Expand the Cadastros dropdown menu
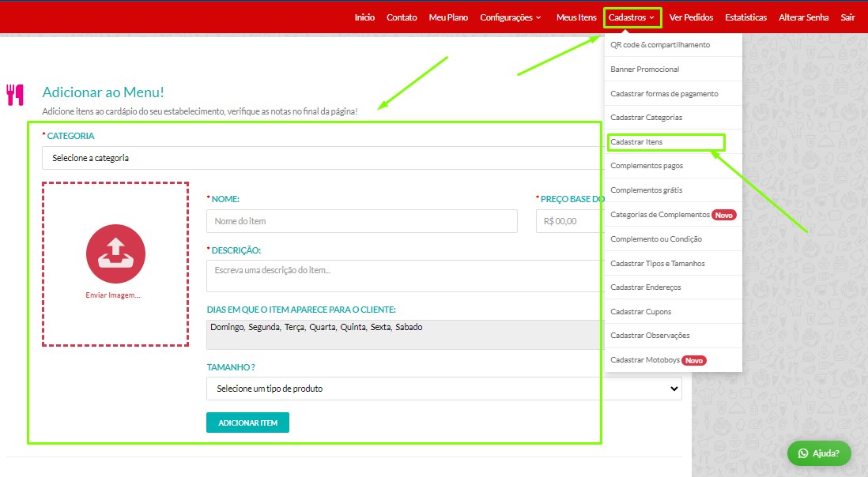Viewport: 868px width, 477px height. click(632, 17)
